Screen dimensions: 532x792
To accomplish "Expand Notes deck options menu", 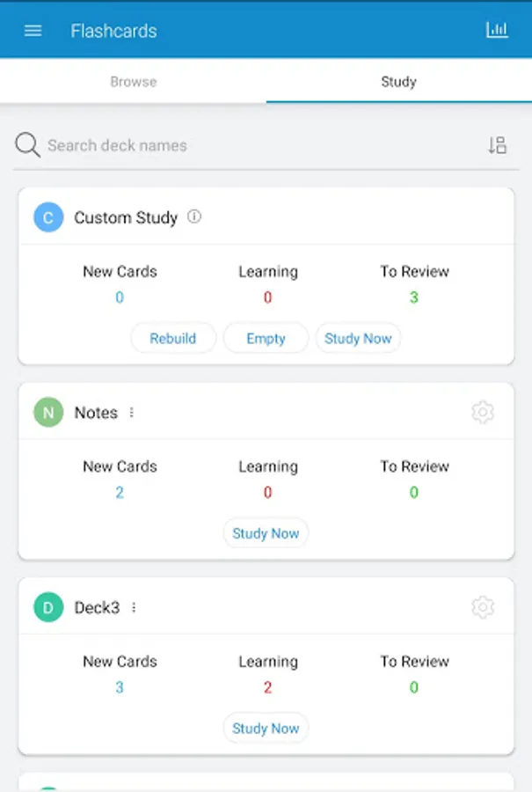I will point(132,413).
